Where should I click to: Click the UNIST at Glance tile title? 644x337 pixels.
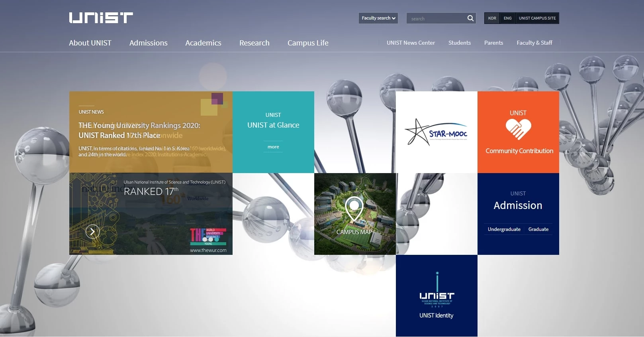273,125
